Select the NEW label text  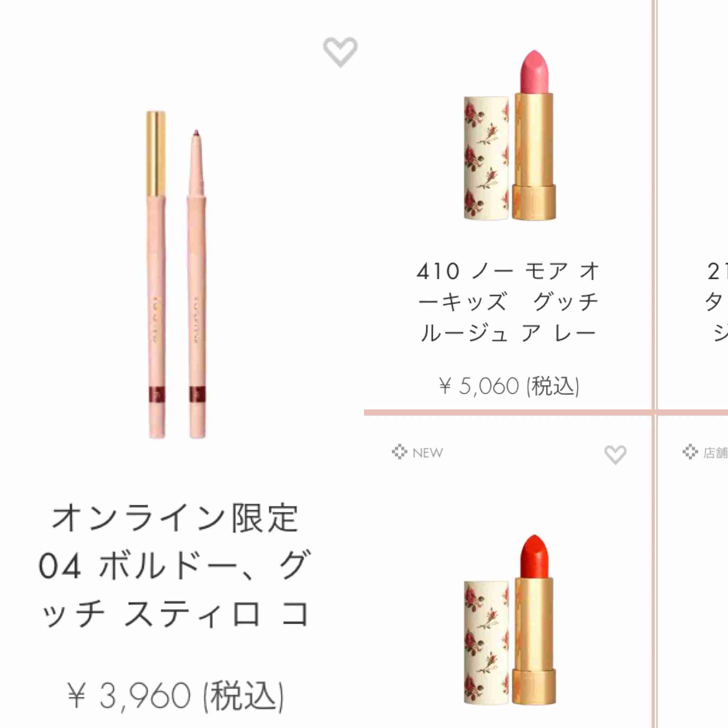click(428, 453)
